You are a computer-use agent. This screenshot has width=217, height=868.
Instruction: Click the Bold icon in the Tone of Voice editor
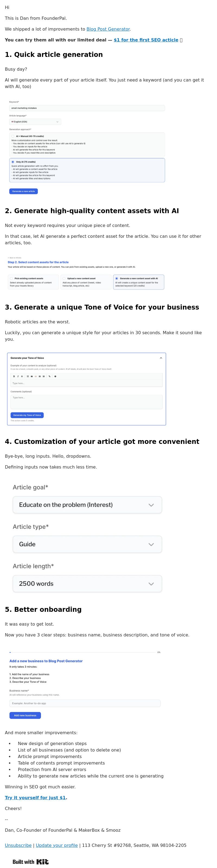[14, 376]
